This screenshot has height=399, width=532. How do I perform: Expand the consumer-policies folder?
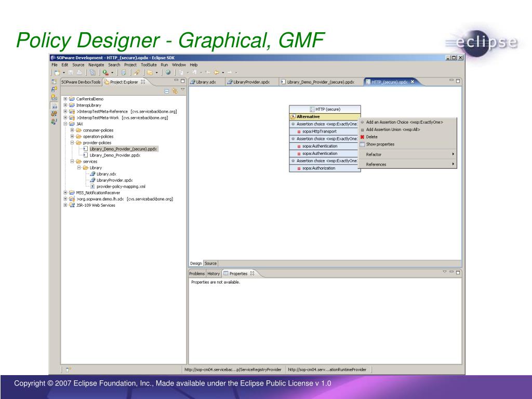pyautogui.click(x=72, y=130)
